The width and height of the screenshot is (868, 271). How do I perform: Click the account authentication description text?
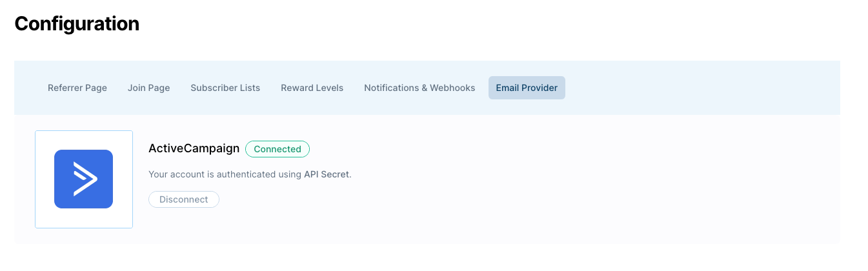click(x=250, y=174)
